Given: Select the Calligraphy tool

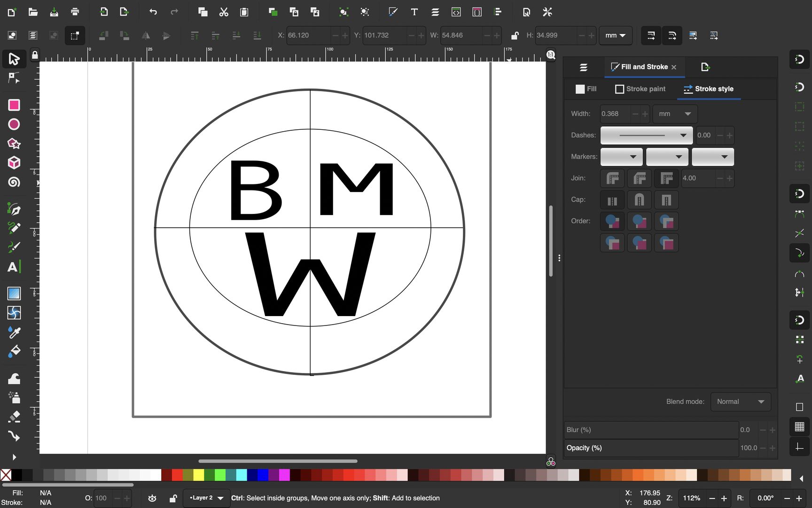Looking at the screenshot, I should [14, 247].
